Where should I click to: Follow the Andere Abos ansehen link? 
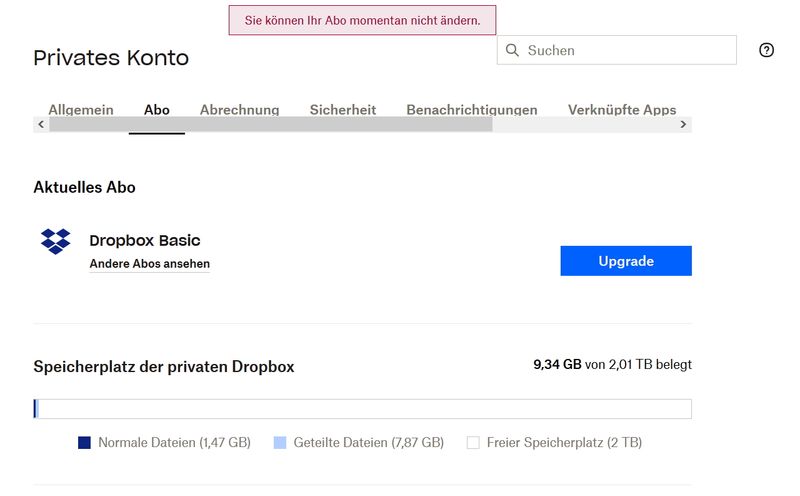(150, 264)
